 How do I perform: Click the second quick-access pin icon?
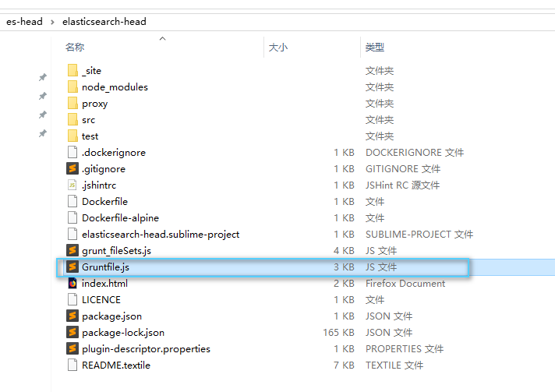pyautogui.click(x=43, y=96)
